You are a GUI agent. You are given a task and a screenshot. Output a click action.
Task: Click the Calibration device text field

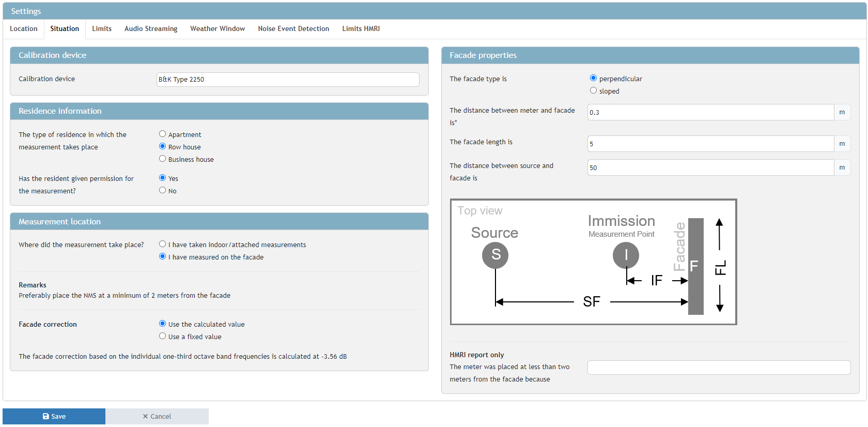tap(287, 80)
